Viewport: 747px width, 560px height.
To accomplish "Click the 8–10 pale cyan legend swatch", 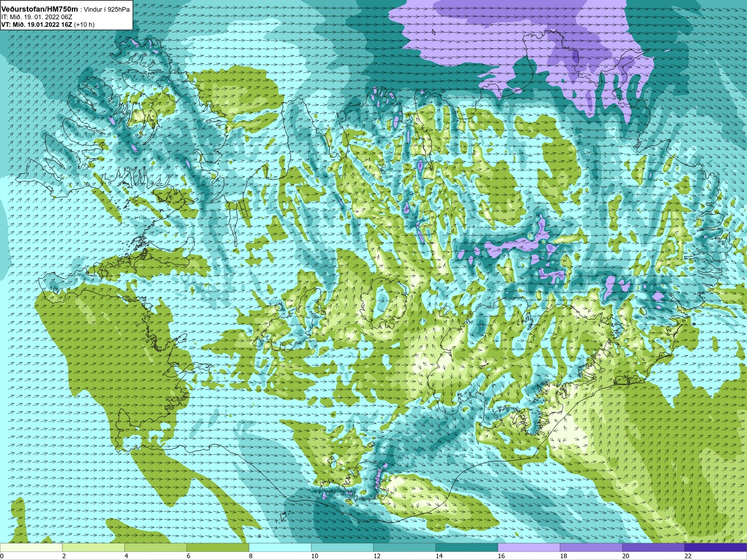I will pyautogui.click(x=280, y=548).
